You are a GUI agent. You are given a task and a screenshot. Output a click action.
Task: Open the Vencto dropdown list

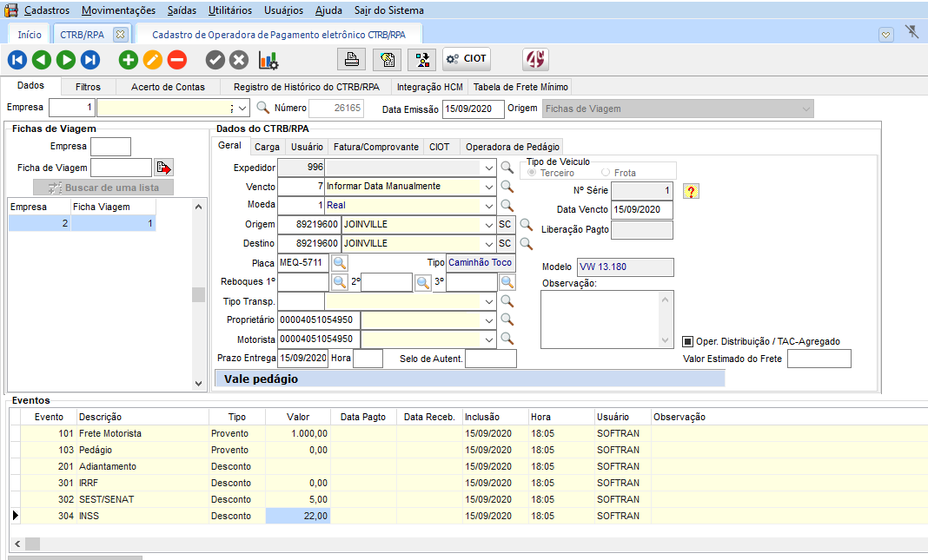[x=488, y=187]
